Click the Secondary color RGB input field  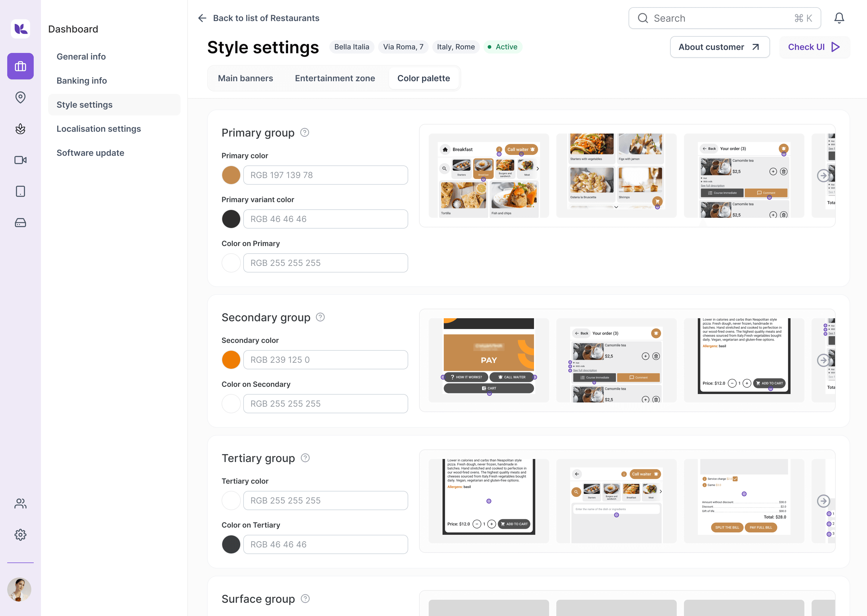325,360
